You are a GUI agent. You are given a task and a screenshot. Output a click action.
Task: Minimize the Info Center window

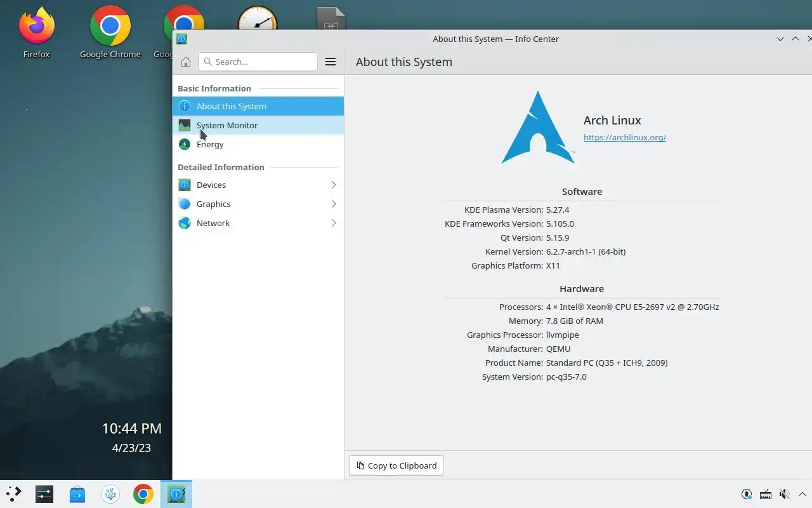780,39
